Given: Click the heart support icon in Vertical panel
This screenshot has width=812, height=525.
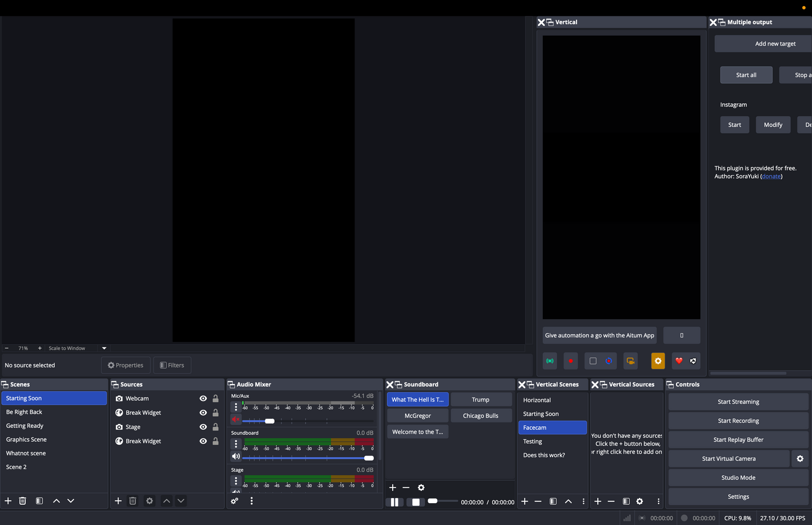Looking at the screenshot, I should 678,360.
